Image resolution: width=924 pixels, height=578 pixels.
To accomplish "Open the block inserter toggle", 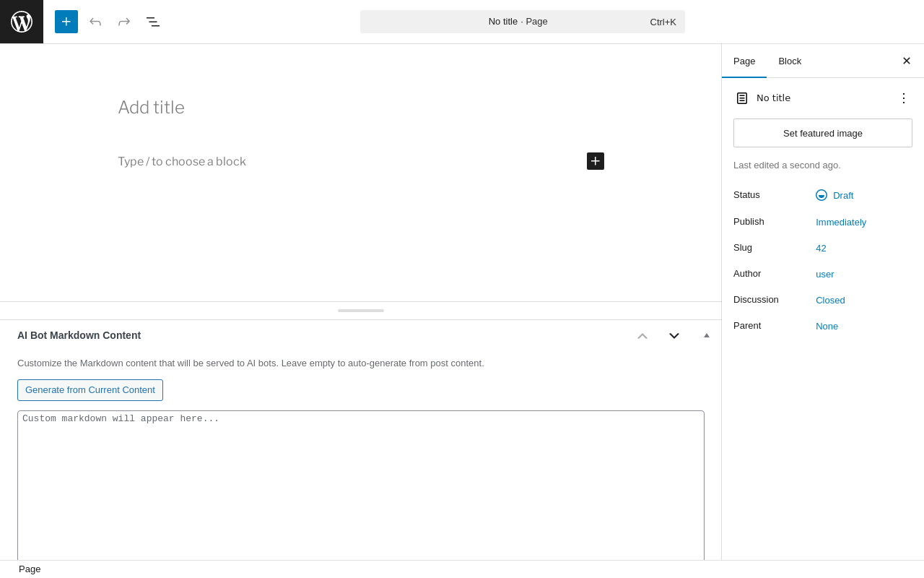I will (x=66, y=22).
